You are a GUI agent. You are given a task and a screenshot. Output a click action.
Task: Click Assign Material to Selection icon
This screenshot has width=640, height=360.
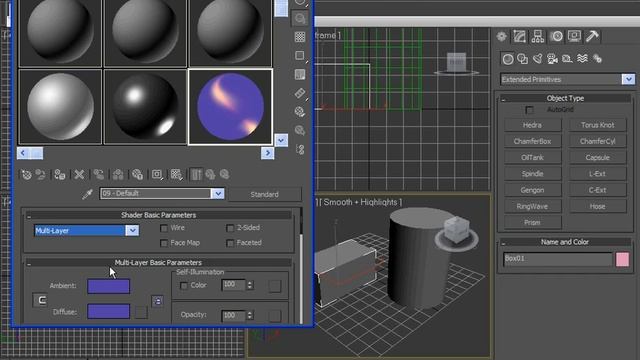click(x=60, y=175)
